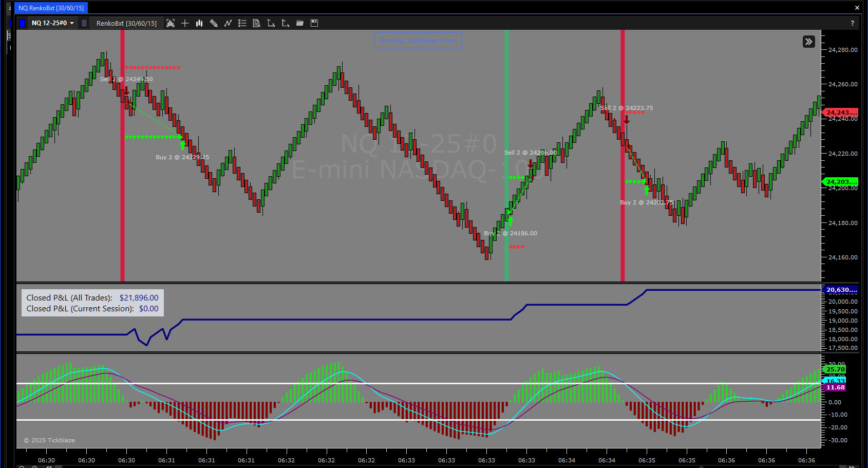Viewport: 868px width, 468px height.
Task: Click the first axis scale icon
Action: 271,23
